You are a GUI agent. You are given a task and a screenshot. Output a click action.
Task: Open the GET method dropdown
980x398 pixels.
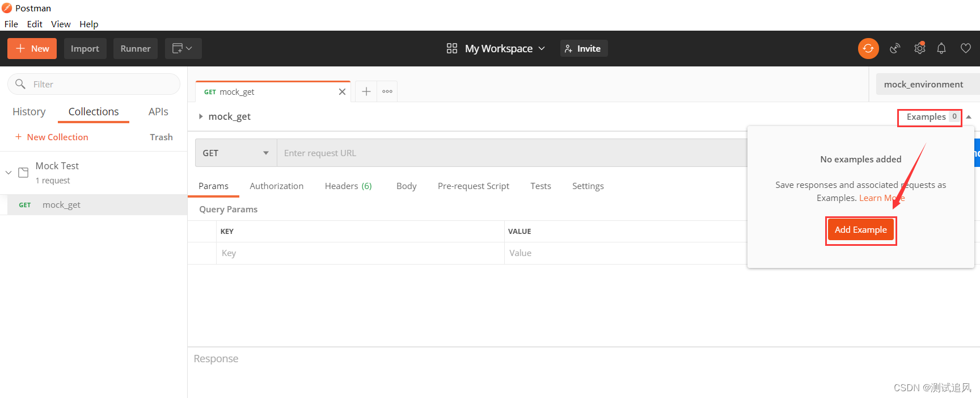pos(236,153)
